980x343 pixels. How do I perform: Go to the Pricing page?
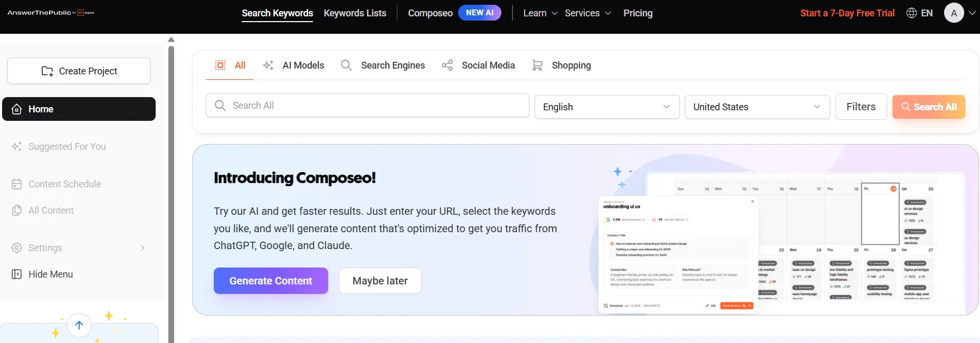638,13
